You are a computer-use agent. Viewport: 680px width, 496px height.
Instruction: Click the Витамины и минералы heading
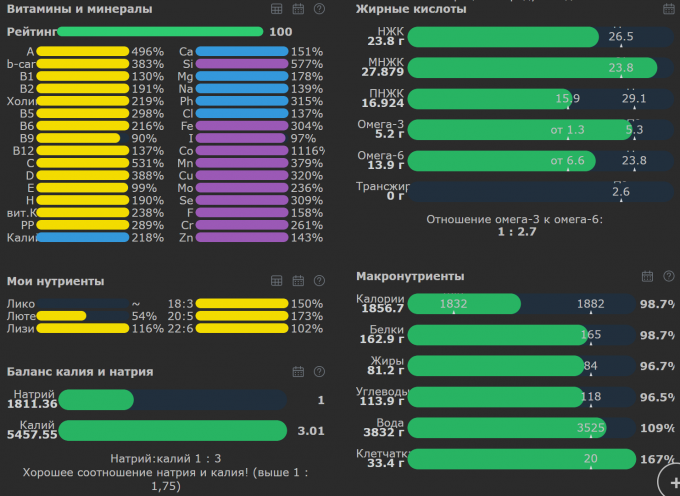[x=80, y=9]
